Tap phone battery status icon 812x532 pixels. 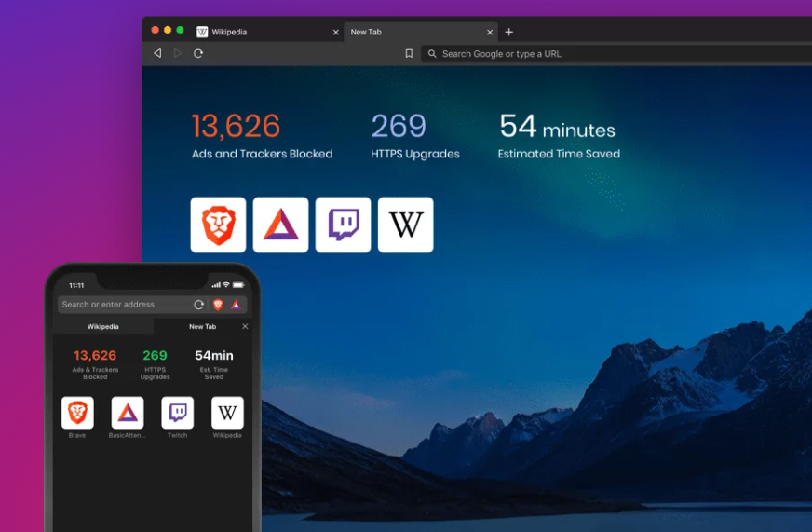point(238,285)
